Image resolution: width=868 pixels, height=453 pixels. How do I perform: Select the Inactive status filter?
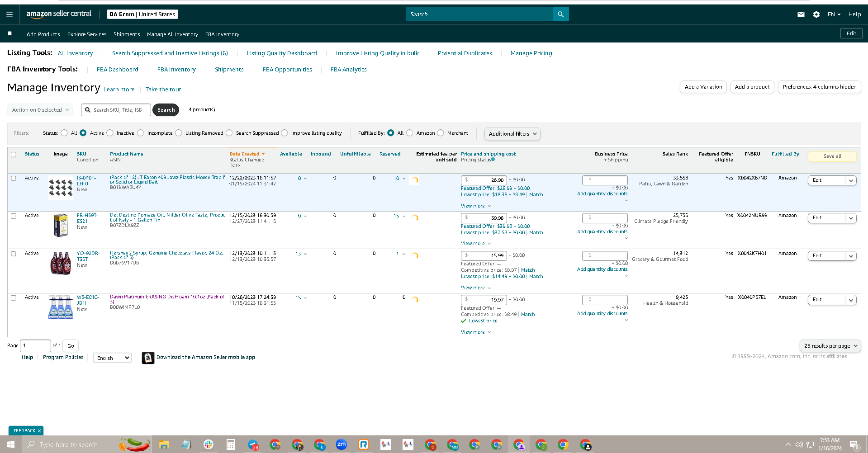pos(110,133)
